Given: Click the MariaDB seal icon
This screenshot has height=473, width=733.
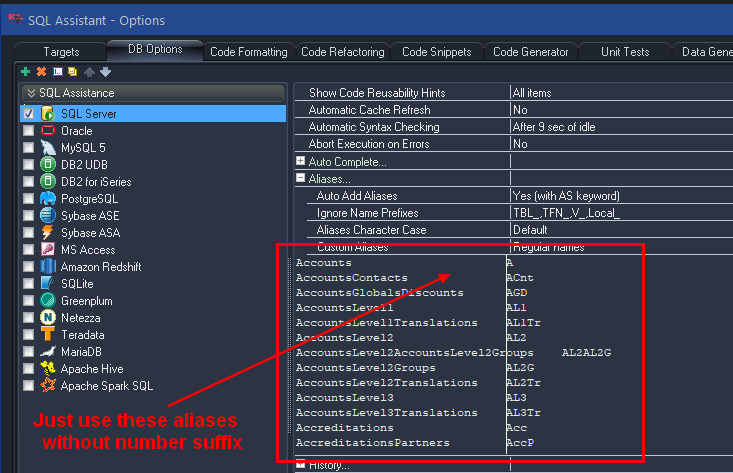Looking at the screenshot, I should pyautogui.click(x=48, y=351).
